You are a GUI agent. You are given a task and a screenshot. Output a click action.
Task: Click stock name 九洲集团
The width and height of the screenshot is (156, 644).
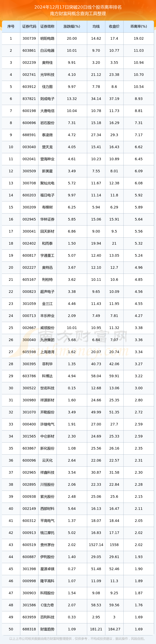(47, 340)
